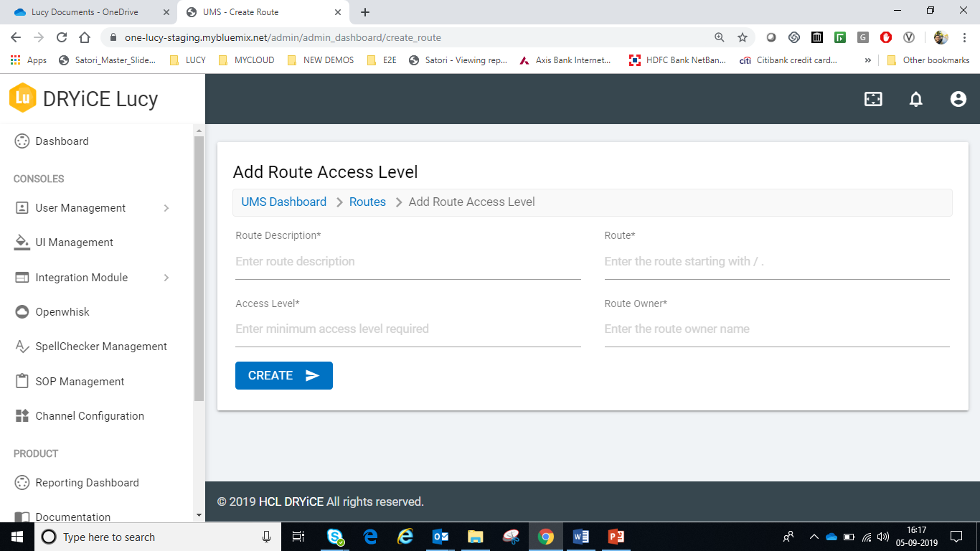Open the user account profile icon
The height and width of the screenshot is (551, 980).
click(958, 100)
